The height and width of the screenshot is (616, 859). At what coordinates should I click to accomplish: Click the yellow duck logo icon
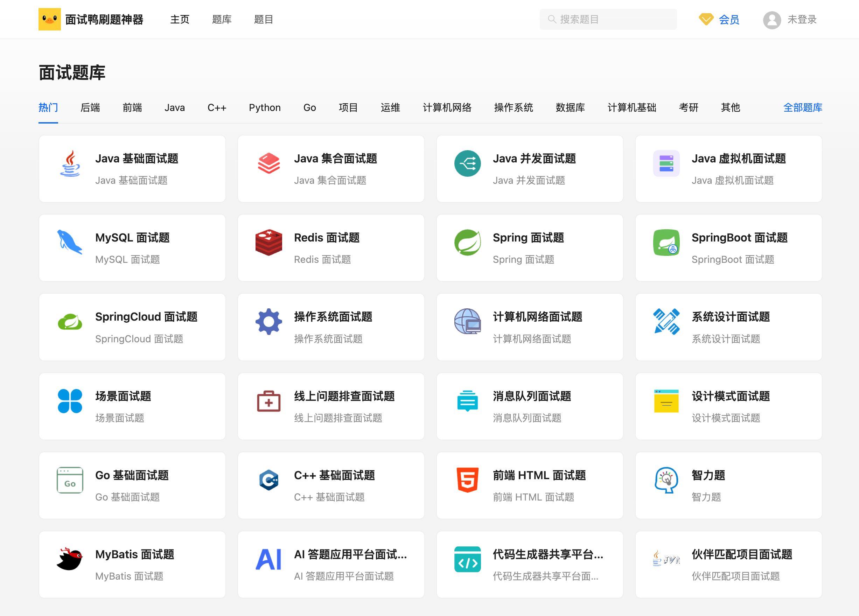(50, 19)
